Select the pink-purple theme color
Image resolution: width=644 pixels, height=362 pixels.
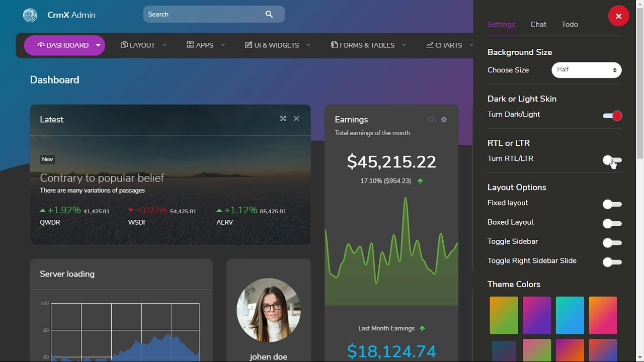[537, 315]
